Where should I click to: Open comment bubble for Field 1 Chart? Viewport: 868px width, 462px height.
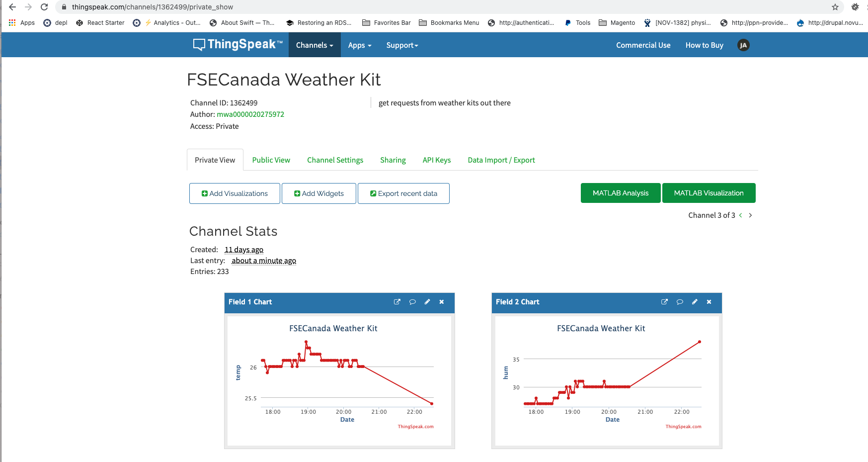412,302
